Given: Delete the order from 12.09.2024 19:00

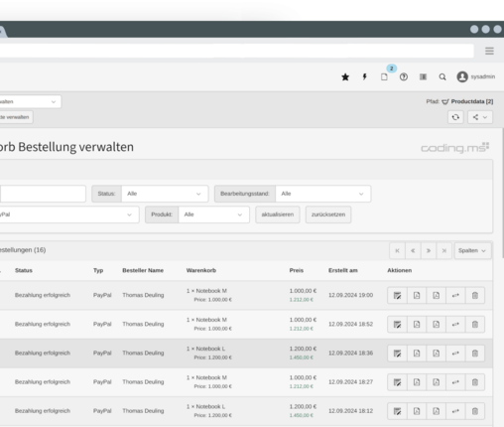Looking at the screenshot, I should coord(475,295).
